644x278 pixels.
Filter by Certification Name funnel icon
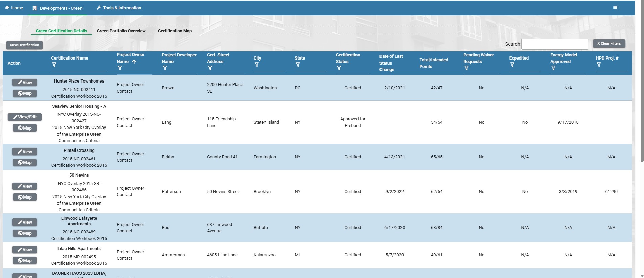pos(54,65)
